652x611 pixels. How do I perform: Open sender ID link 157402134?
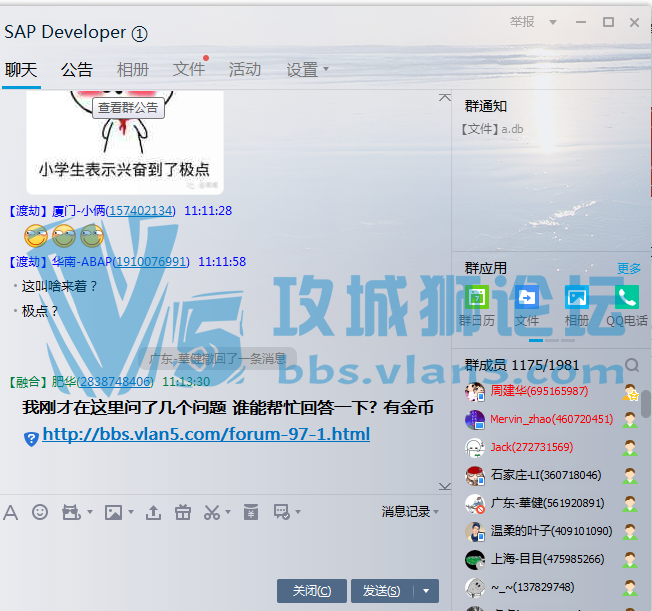[141, 211]
